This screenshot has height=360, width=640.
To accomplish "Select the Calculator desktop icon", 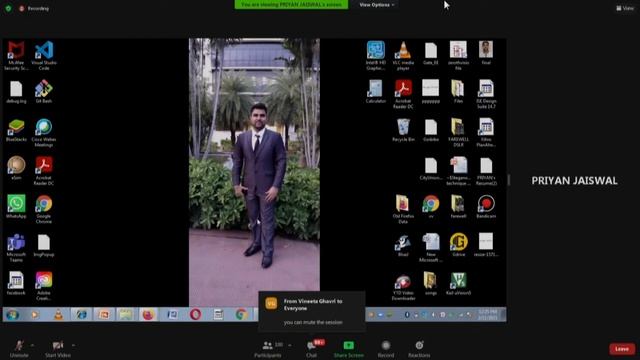I will (x=376, y=92).
